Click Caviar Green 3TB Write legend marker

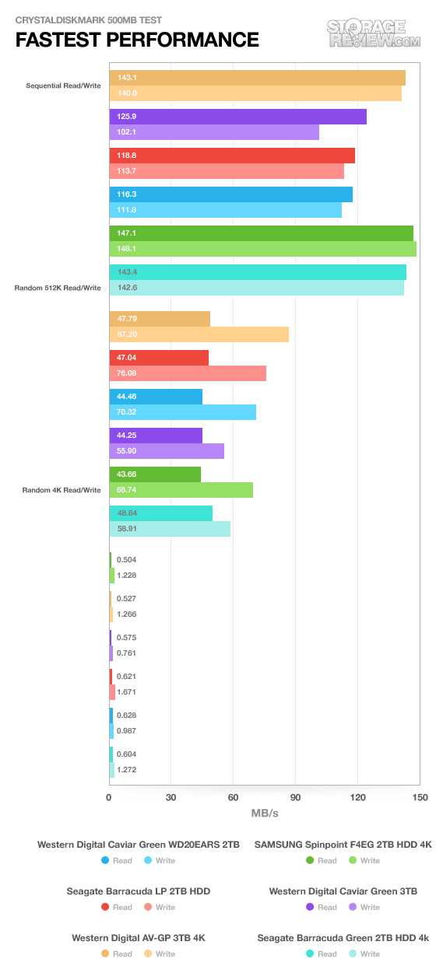[x=353, y=907]
